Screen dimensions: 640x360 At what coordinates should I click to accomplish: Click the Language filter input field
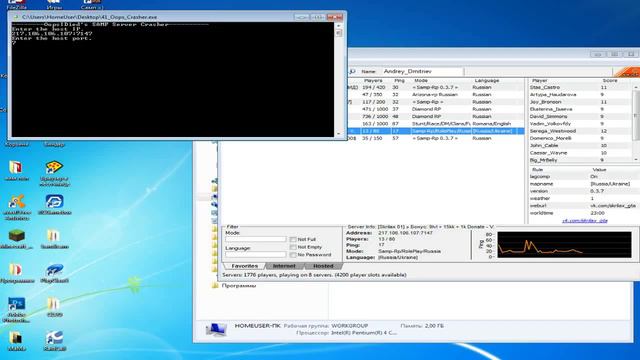(256, 255)
